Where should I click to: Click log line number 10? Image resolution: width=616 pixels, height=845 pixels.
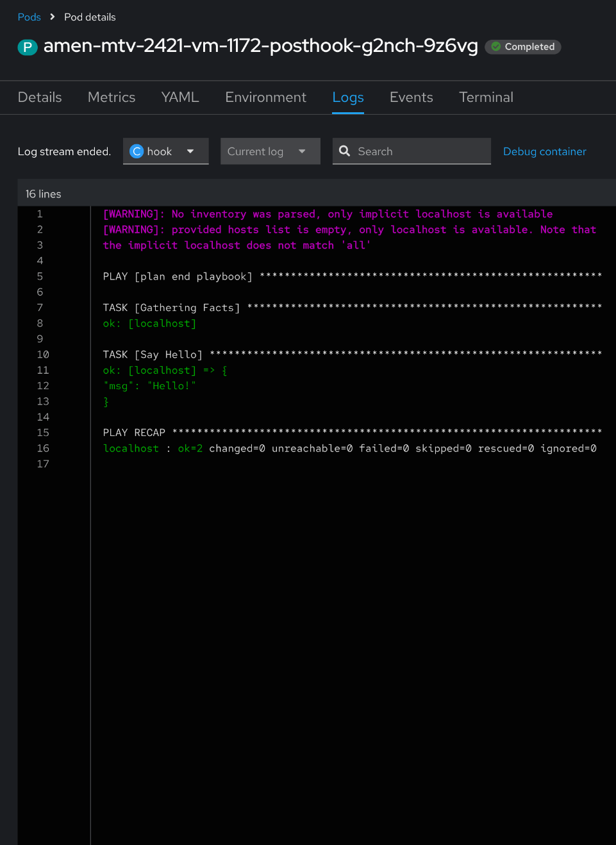(43, 355)
